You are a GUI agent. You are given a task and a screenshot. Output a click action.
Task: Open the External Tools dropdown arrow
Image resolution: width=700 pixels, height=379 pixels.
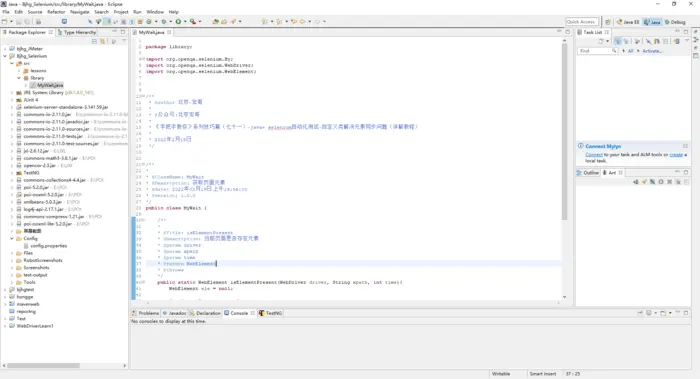coord(200,21)
